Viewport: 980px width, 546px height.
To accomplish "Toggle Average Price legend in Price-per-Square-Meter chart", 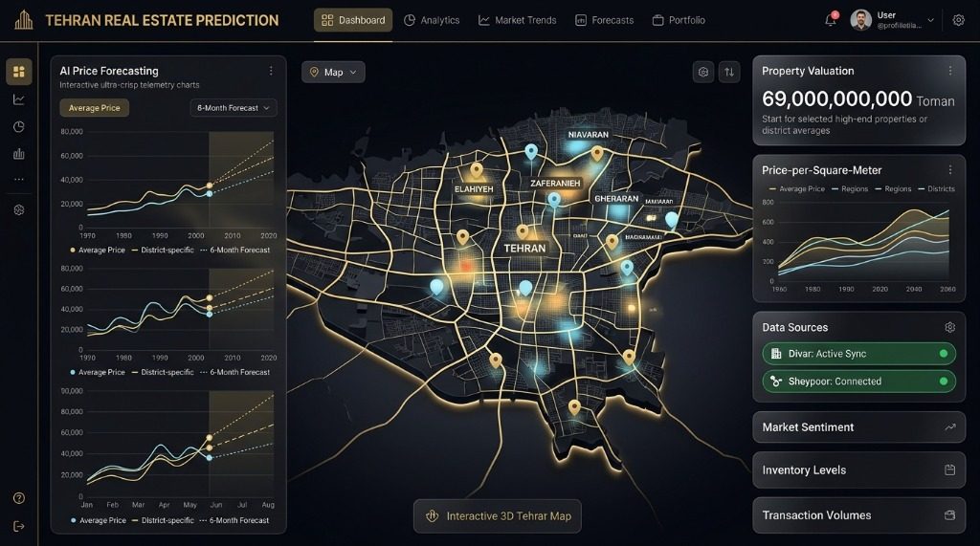I will click(797, 188).
